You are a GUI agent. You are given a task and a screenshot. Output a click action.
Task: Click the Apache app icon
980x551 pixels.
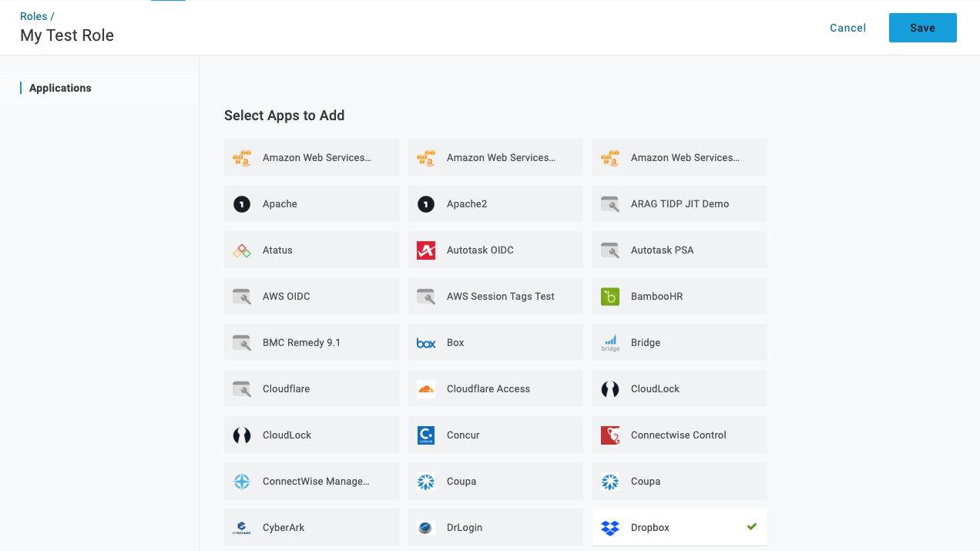pyautogui.click(x=242, y=204)
